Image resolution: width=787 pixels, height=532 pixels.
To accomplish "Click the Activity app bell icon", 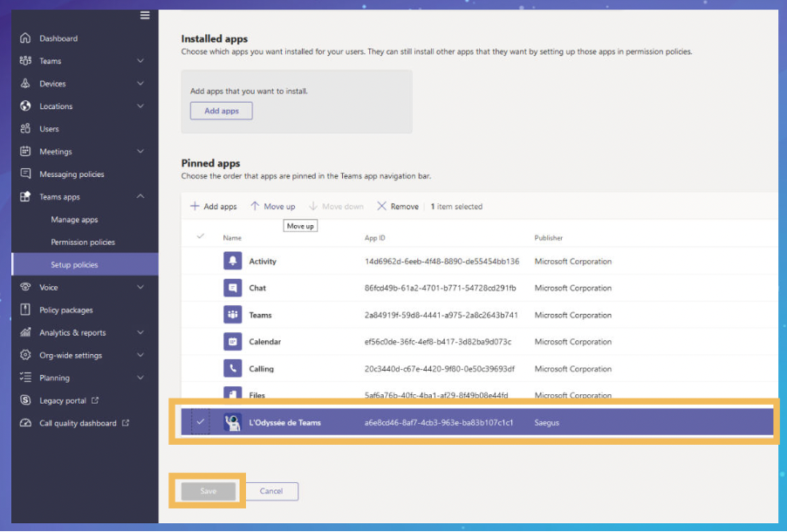I will tap(232, 261).
